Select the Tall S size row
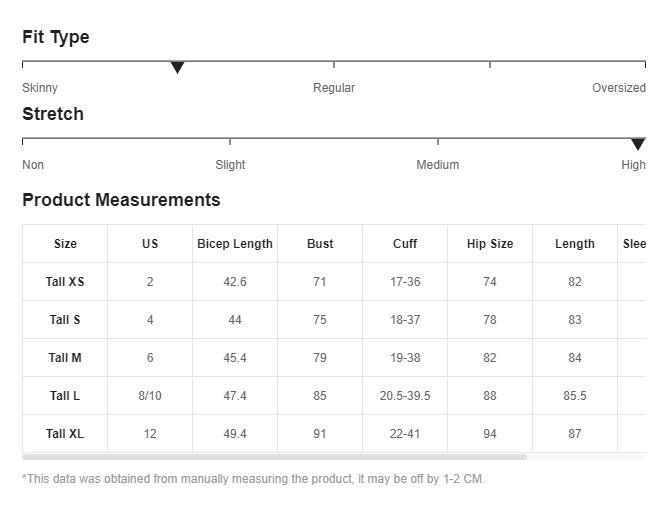 pyautogui.click(x=65, y=320)
